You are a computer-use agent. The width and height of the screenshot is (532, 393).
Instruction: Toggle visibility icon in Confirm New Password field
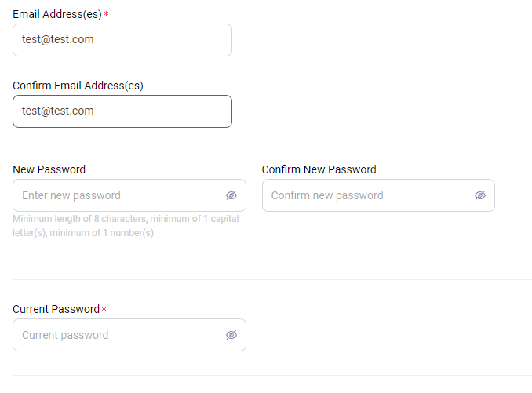click(480, 195)
